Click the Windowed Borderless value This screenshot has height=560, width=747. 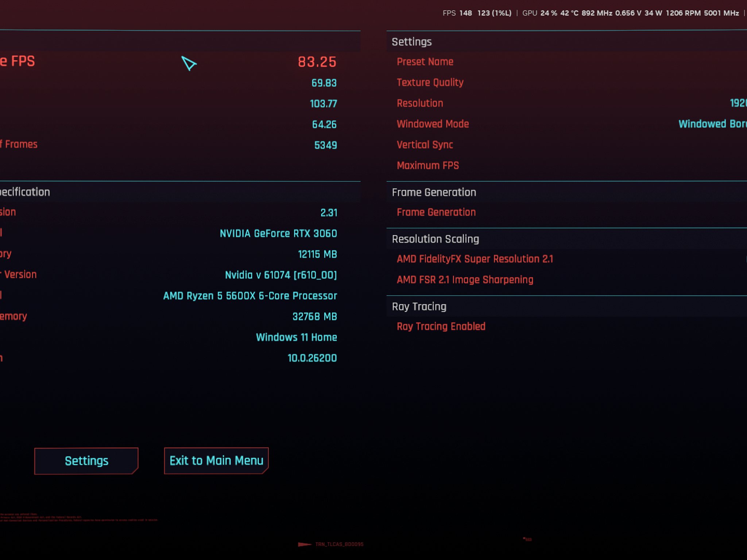[713, 124]
